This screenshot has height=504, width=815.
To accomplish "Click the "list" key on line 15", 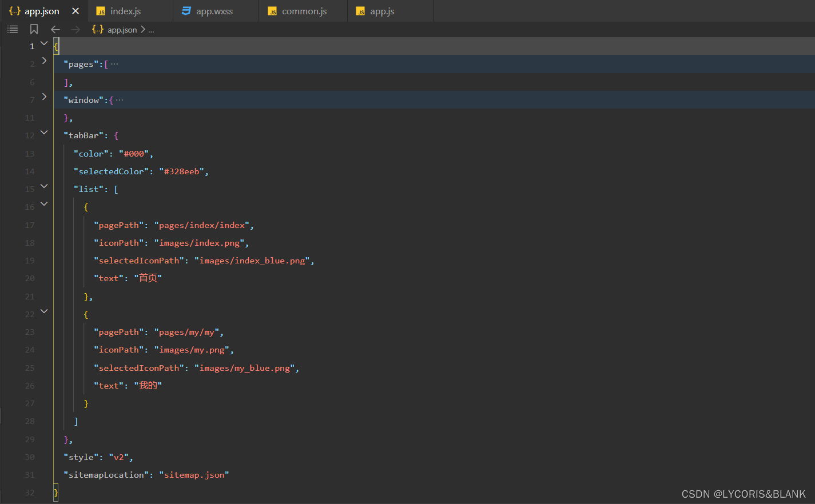I will pos(89,189).
